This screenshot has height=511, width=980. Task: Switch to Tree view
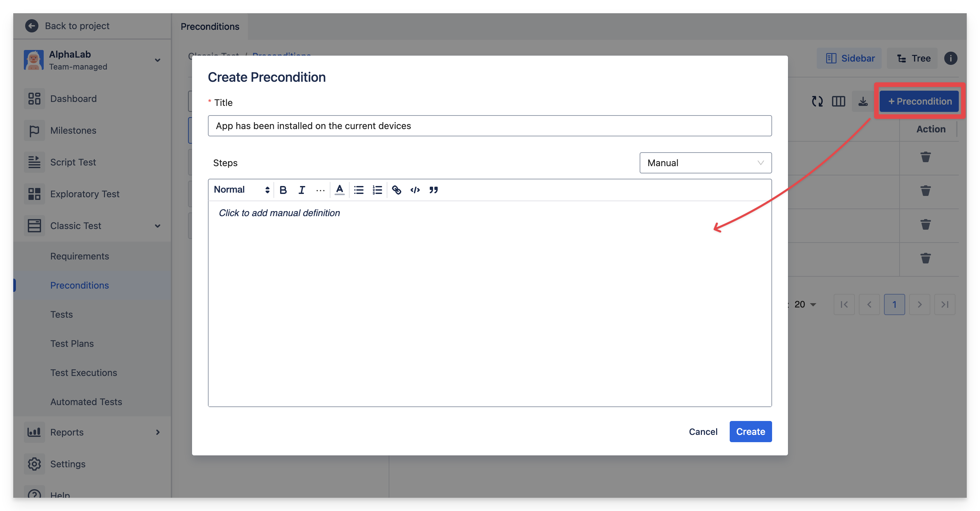click(x=913, y=58)
